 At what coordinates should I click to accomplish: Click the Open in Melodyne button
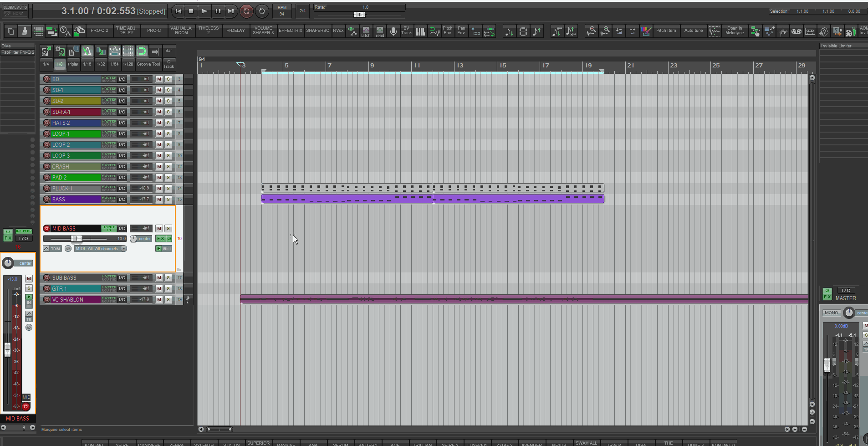(x=735, y=31)
